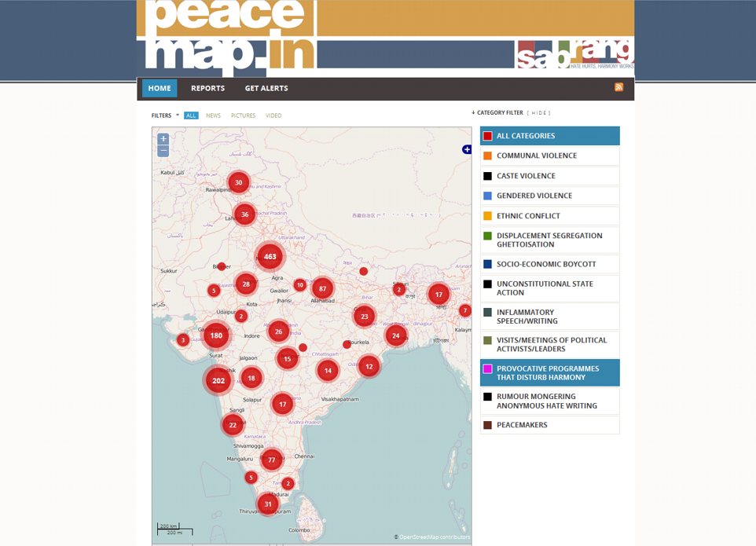Hide the category filter panel

[538, 113]
